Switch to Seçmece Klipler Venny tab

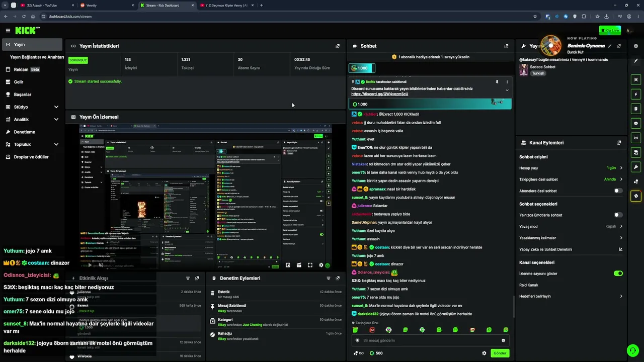coord(226,5)
